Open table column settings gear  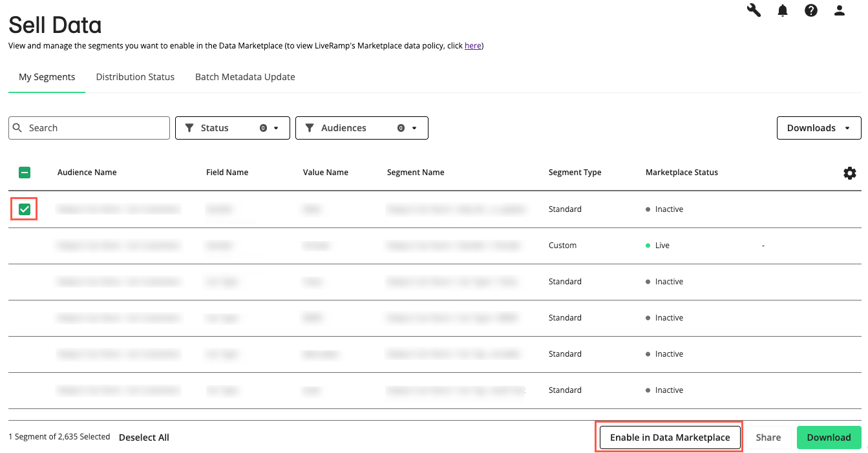(850, 173)
